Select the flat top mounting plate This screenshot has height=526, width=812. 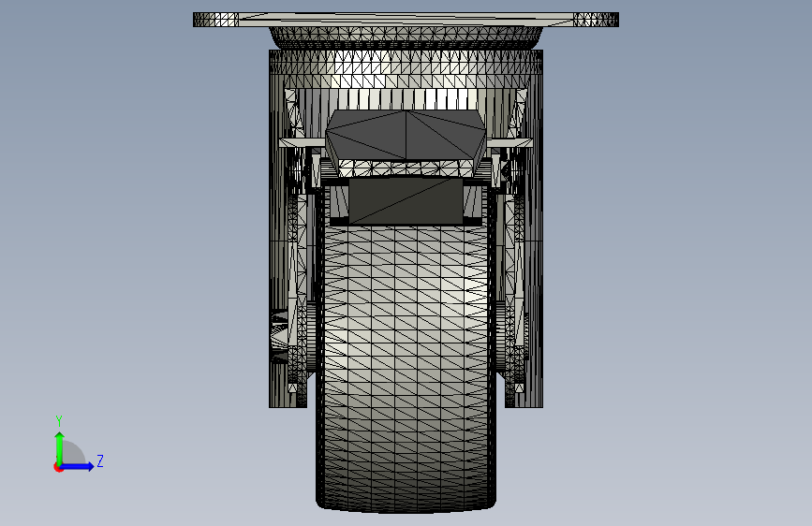point(406,20)
